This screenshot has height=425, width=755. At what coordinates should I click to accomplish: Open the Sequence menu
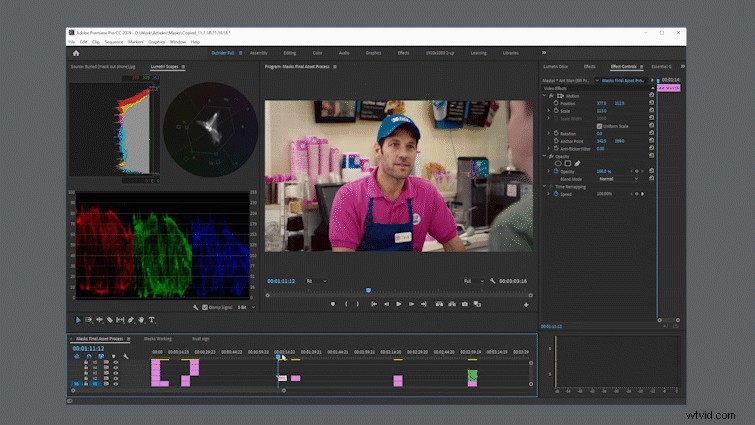(x=114, y=42)
